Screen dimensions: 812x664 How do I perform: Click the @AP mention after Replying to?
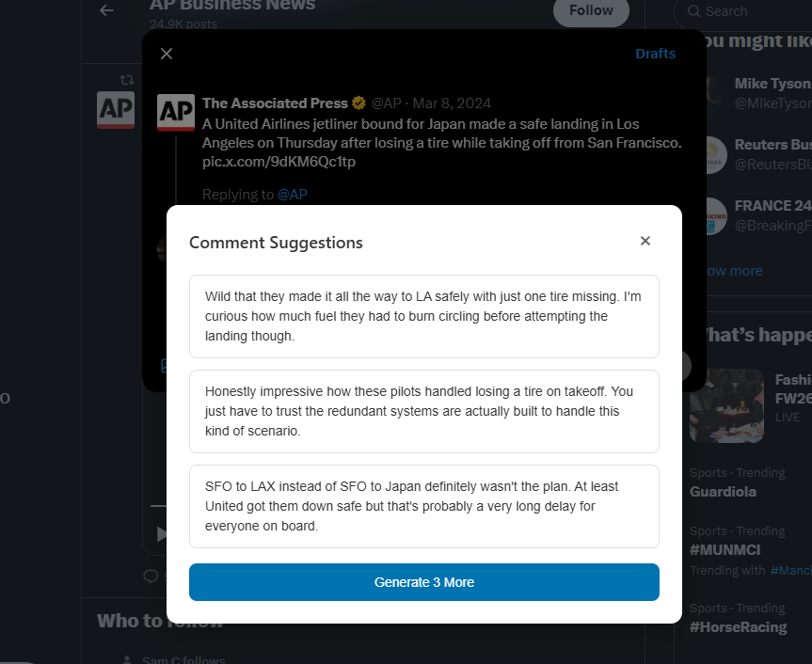pos(292,195)
